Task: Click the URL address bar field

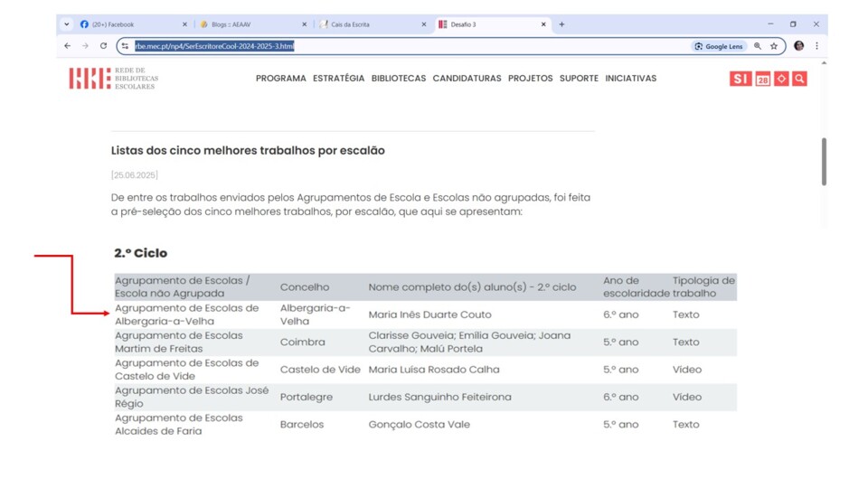Action: coord(407,46)
